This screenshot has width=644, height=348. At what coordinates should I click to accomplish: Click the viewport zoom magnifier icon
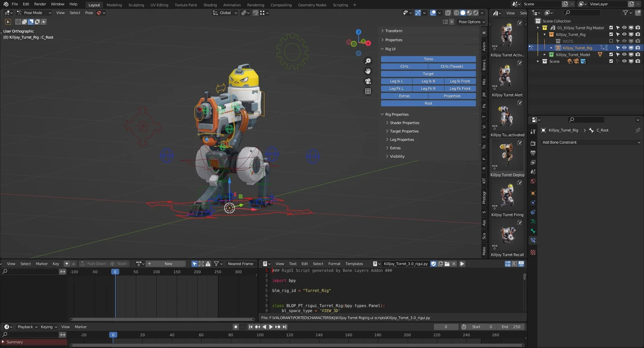[x=368, y=61]
